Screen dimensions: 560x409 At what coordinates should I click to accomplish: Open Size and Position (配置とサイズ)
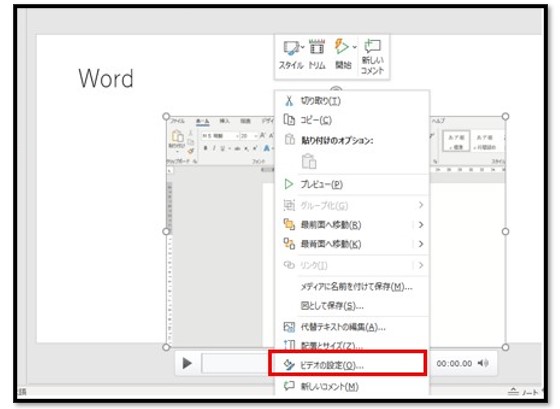point(351,345)
